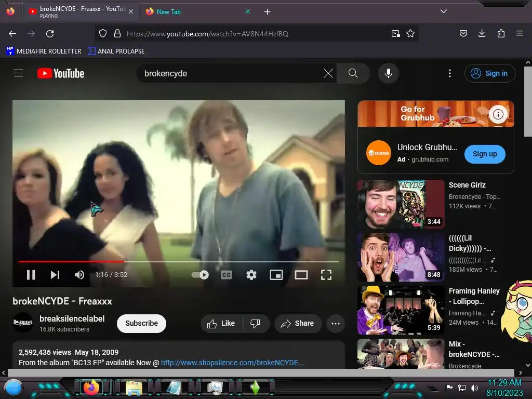The height and width of the screenshot is (399, 532).
Task: Open YouTube three-dot settings menu
Action: (450, 73)
